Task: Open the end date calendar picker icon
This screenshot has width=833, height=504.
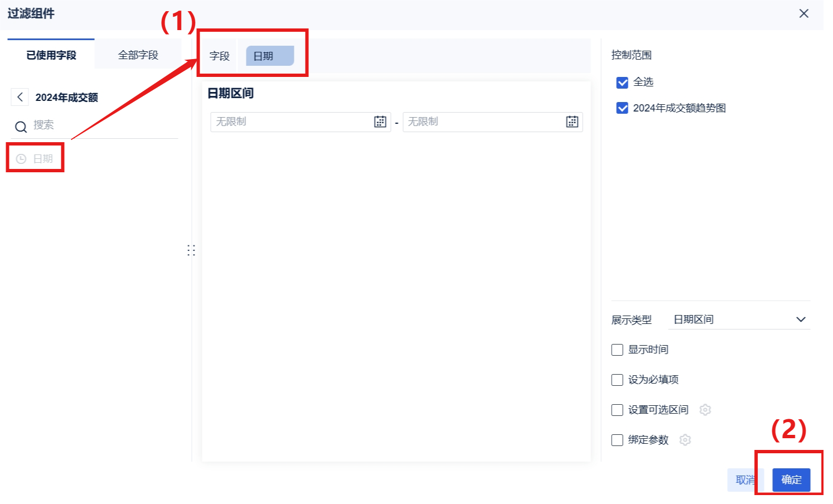Action: [572, 122]
